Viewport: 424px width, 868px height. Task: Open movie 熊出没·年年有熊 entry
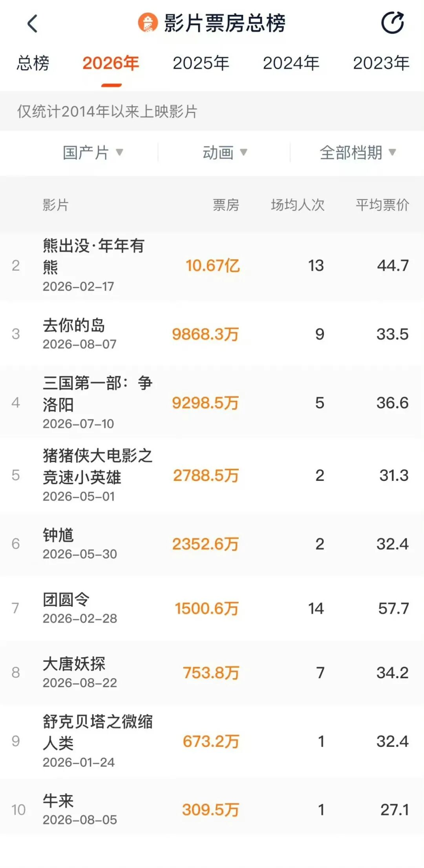[212, 266]
